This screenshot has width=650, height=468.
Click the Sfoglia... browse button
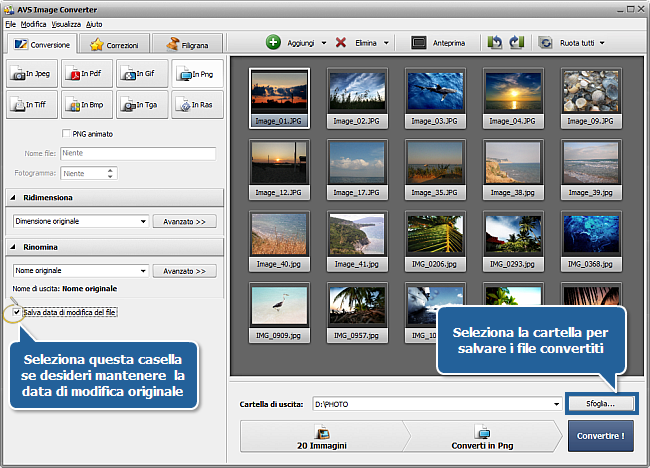600,404
